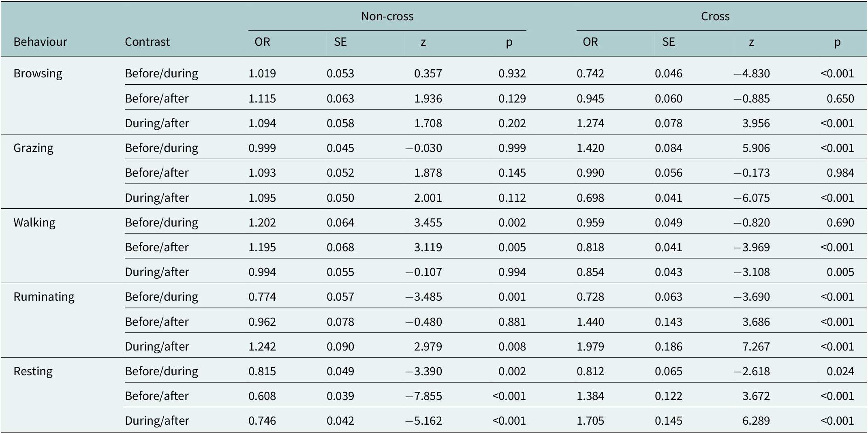Click Browsing non-cross OR value 1.019
The width and height of the screenshot is (868, 434).
(x=262, y=73)
